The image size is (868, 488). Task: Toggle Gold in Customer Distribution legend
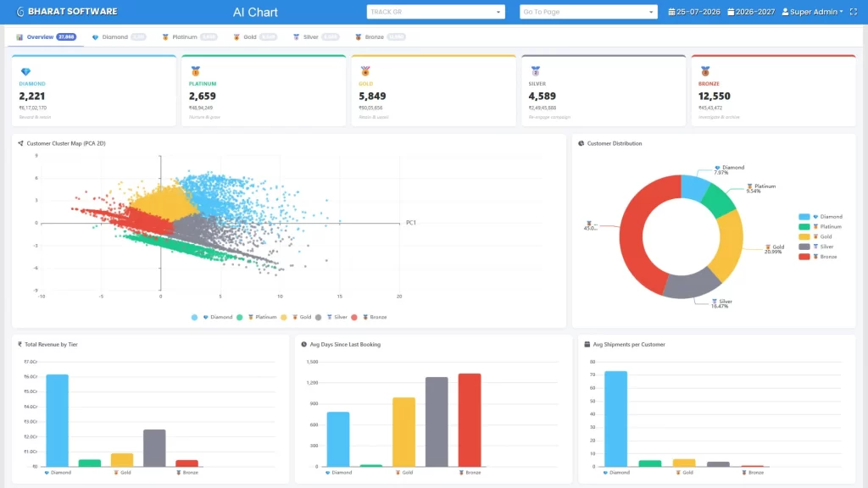pos(816,237)
